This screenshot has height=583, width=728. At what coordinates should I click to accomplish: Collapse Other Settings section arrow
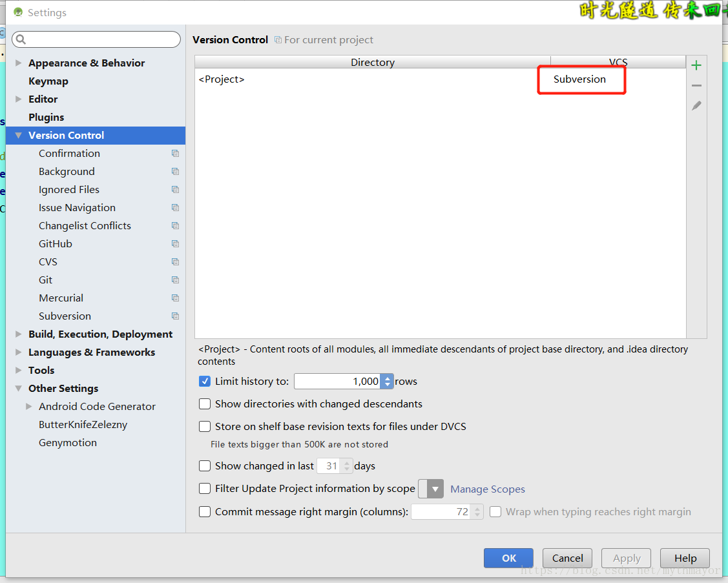pyautogui.click(x=19, y=389)
